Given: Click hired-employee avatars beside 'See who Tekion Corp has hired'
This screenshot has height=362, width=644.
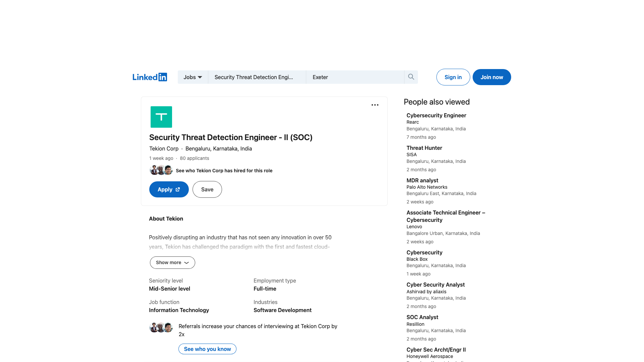Looking at the screenshot, I should 161,170.
